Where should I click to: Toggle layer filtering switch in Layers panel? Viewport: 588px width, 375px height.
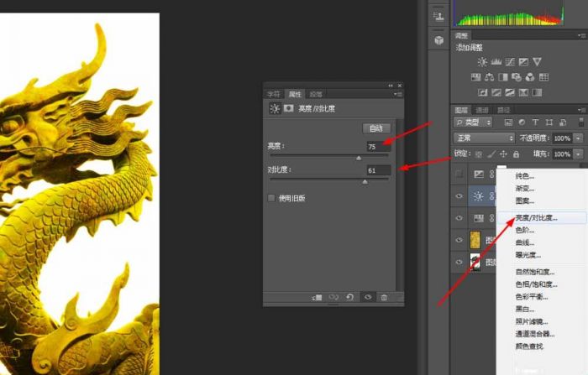[x=581, y=122]
